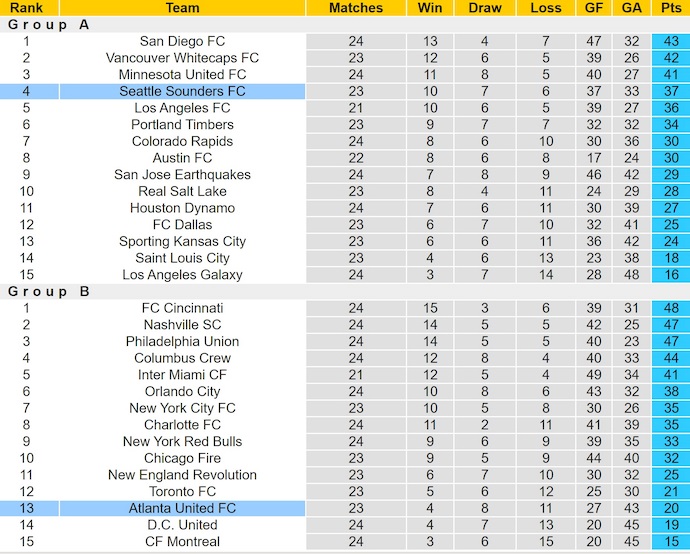Select the New England Revolution team
Screen dimensions: 690x554
click(x=182, y=475)
